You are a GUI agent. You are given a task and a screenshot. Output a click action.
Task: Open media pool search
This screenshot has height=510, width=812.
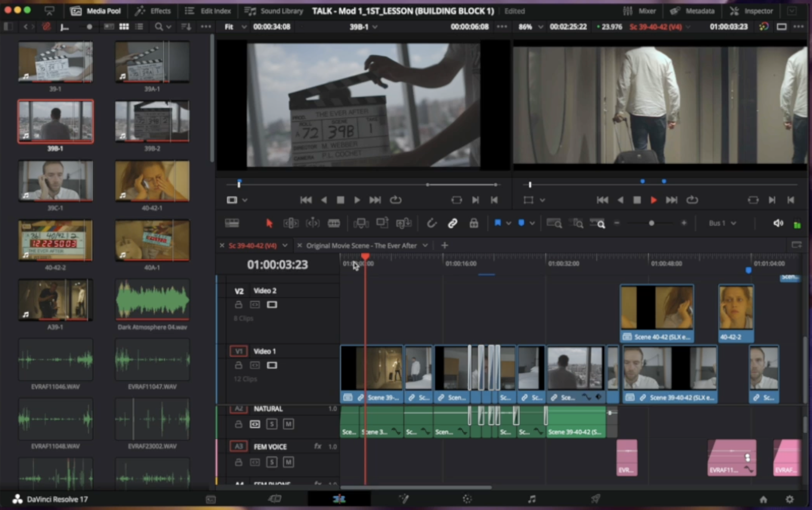[159, 27]
